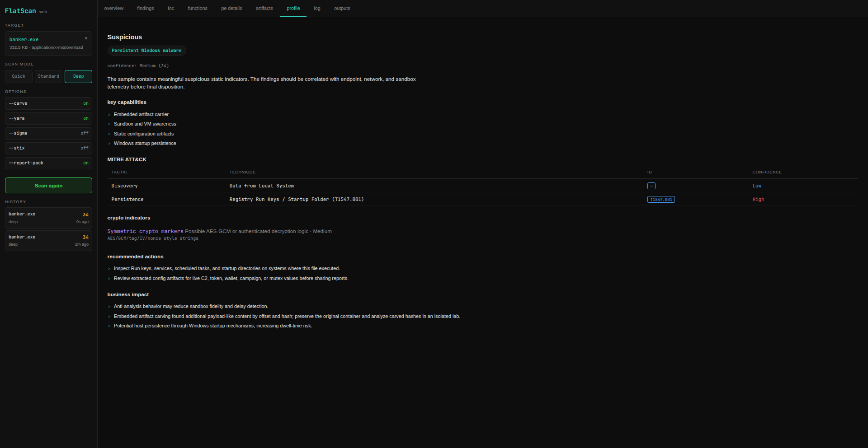This screenshot has width=868, height=448.
Task: Select the Discovery tactic cell
Action: (x=125, y=186)
